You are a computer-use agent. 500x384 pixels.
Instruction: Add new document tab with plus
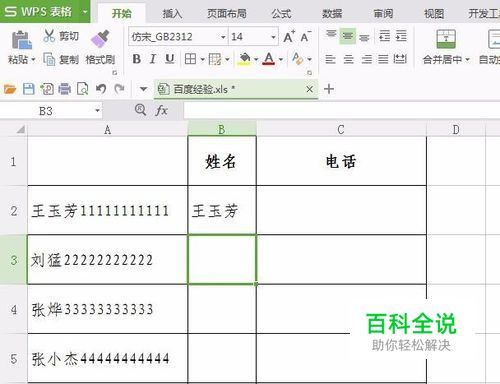(329, 89)
